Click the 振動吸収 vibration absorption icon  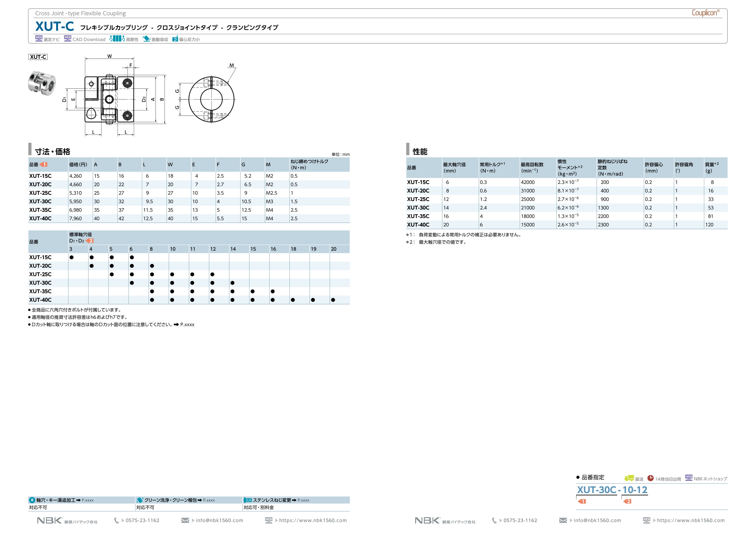pos(147,39)
